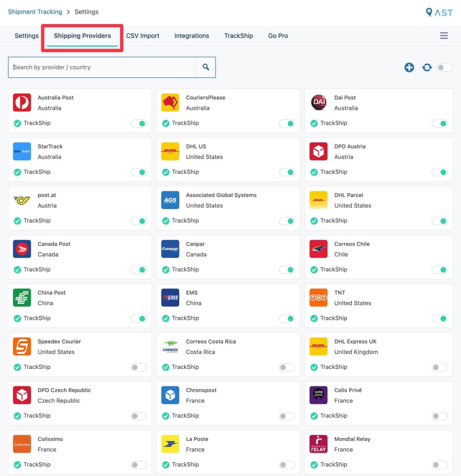Click the DPD Austria provider name
The width and height of the screenshot is (461, 476).
point(350,146)
